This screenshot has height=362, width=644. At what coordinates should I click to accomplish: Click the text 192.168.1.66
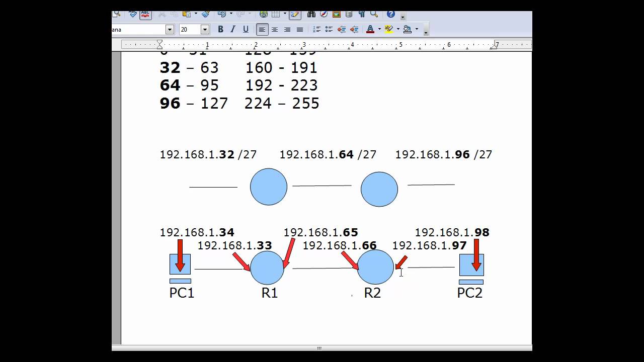tap(340, 245)
